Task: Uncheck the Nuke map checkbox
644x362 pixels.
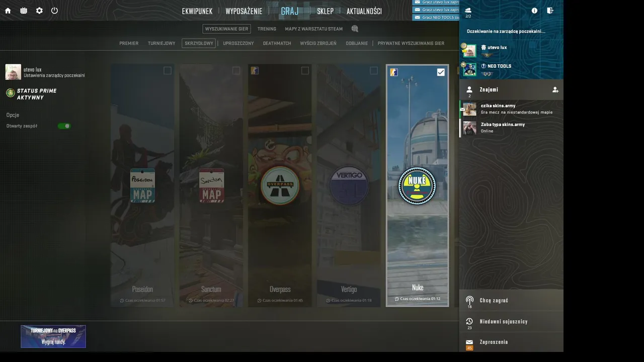Action: pos(441,72)
